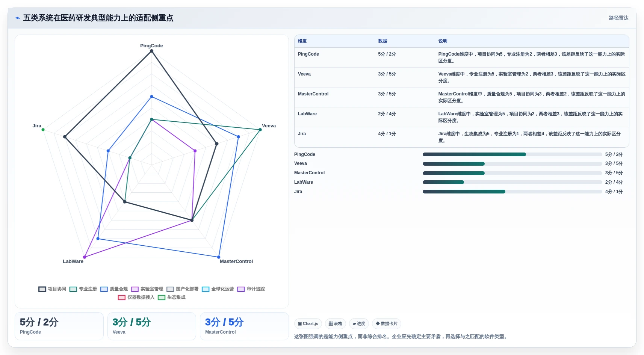
Task: Toggle the 审计追踪 legend series
Action: click(251, 289)
